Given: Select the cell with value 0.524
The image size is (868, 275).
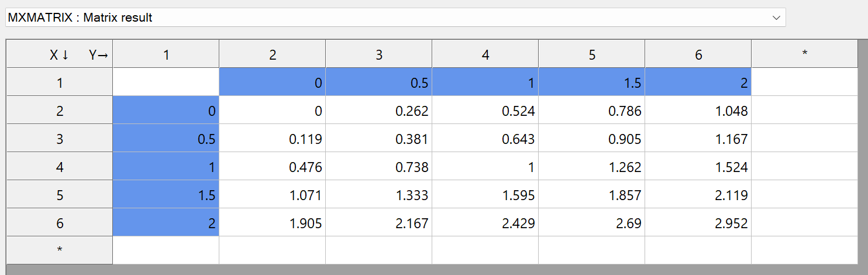Looking at the screenshot, I should tap(485, 111).
